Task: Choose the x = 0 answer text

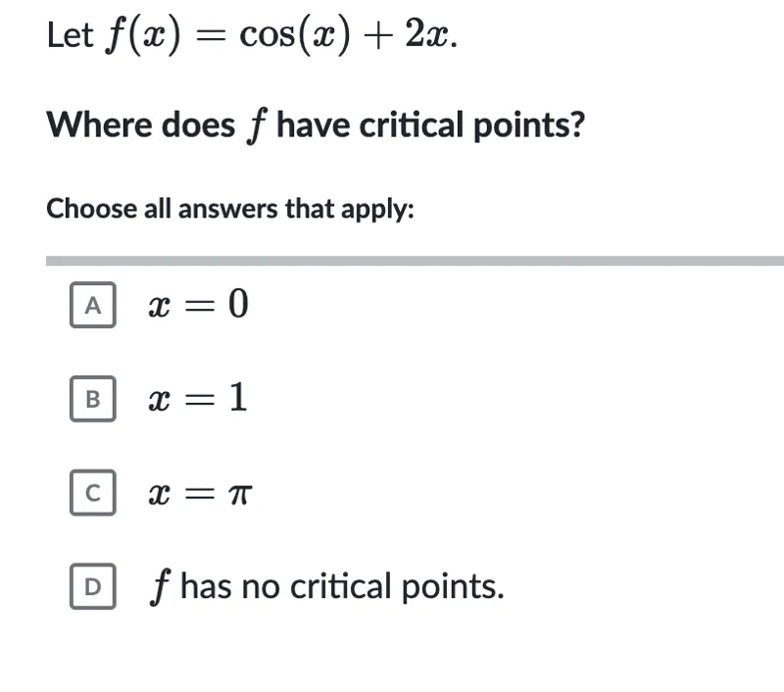Action: coord(199,304)
